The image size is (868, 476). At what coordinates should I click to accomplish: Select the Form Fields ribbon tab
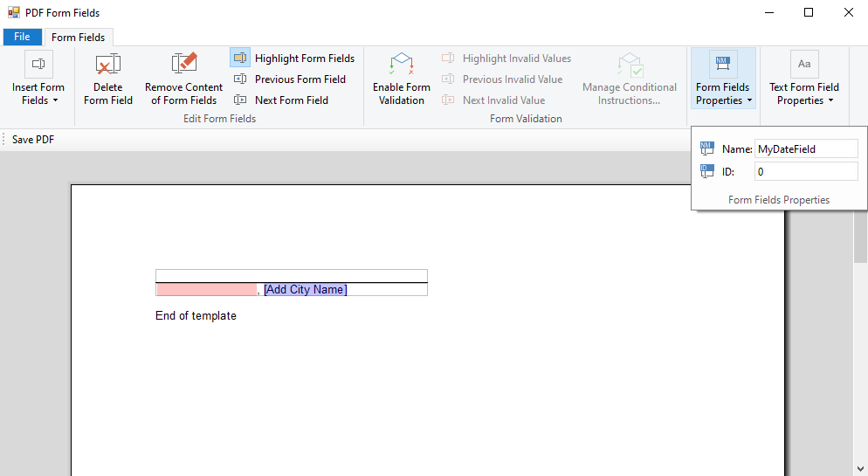pyautogui.click(x=78, y=38)
